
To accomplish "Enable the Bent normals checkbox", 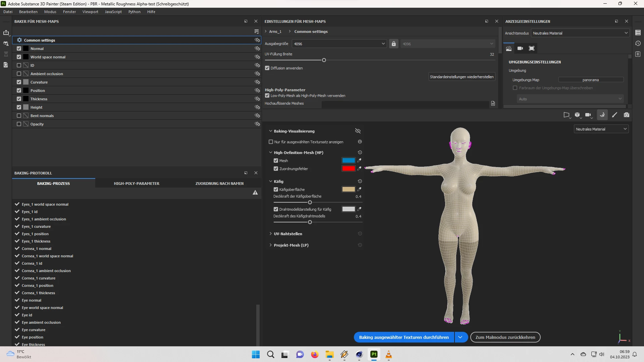I will pyautogui.click(x=19, y=116).
